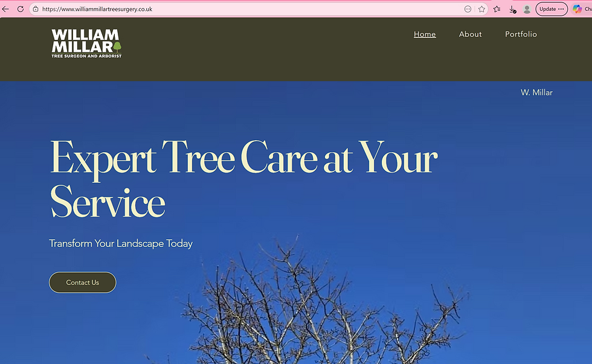Reload the page with the refresh icon
This screenshot has height=364, width=592.
pyautogui.click(x=21, y=9)
